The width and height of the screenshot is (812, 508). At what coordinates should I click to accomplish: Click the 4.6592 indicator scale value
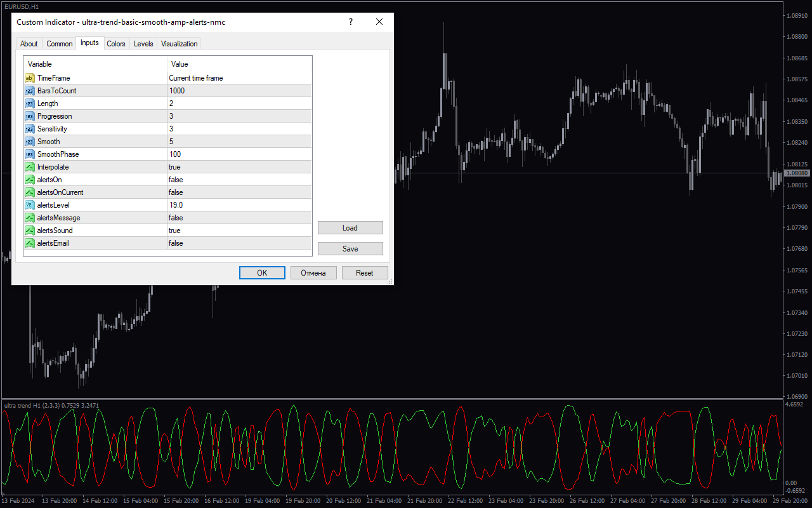pos(795,404)
